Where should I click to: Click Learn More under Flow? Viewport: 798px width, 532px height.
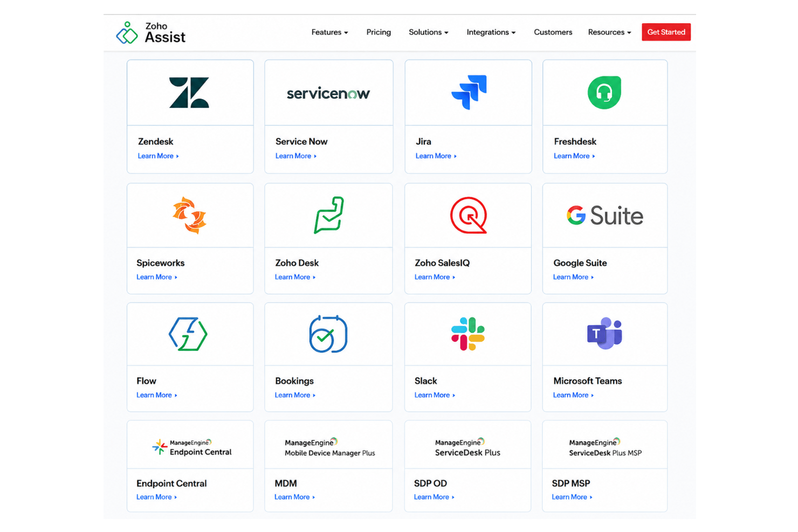pos(156,395)
